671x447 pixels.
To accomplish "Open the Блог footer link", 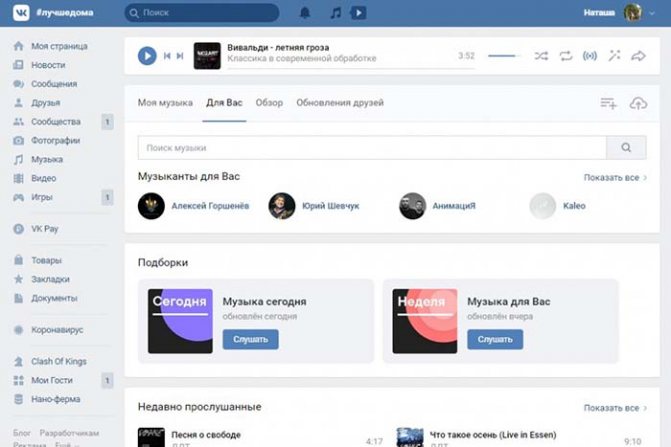I will coord(22,433).
